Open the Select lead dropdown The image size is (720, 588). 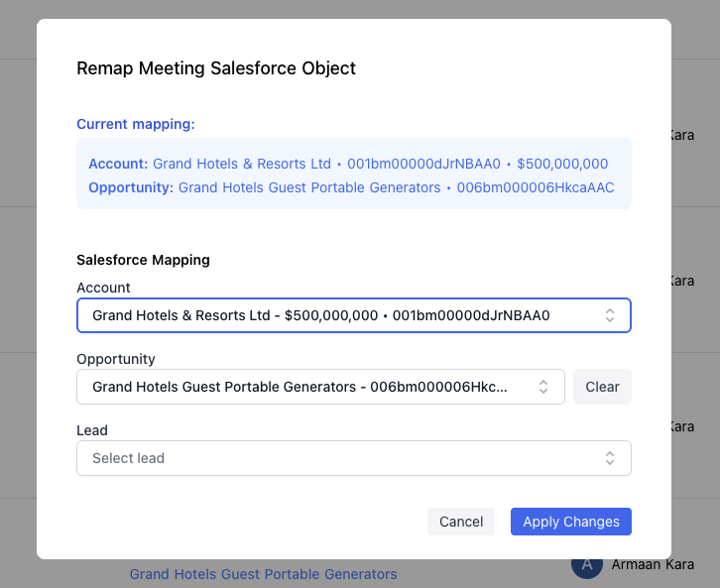(x=354, y=458)
